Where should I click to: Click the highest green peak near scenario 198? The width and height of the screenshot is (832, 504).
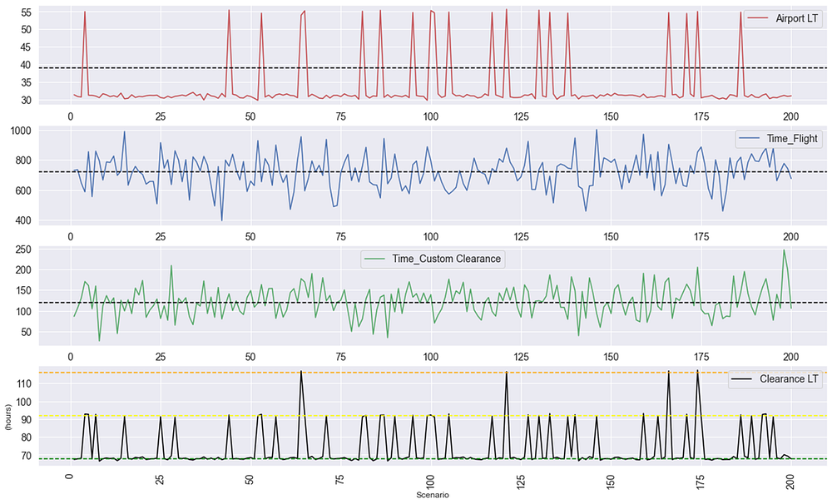784,250
